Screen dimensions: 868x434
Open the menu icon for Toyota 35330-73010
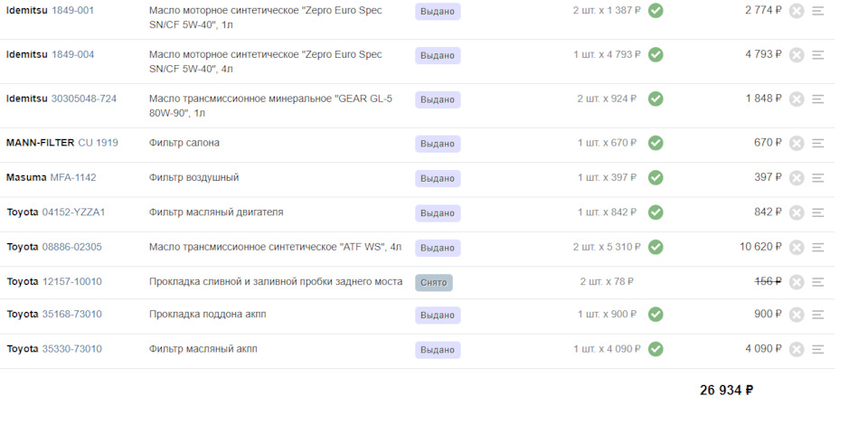coord(817,350)
